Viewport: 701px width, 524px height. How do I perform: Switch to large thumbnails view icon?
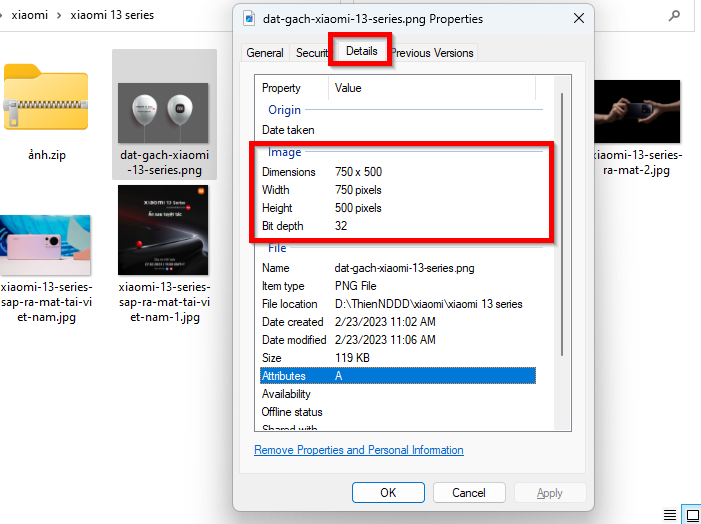(x=693, y=515)
